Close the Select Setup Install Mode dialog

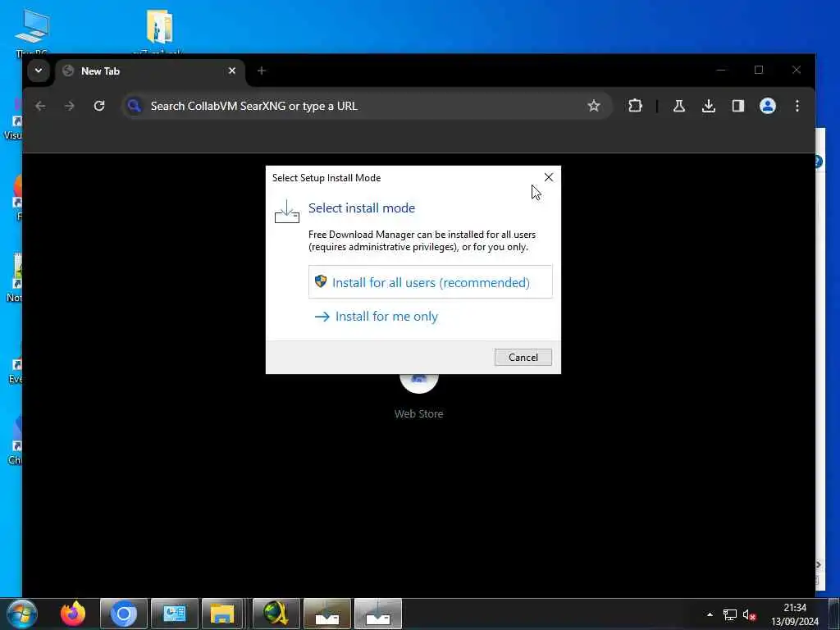point(548,177)
